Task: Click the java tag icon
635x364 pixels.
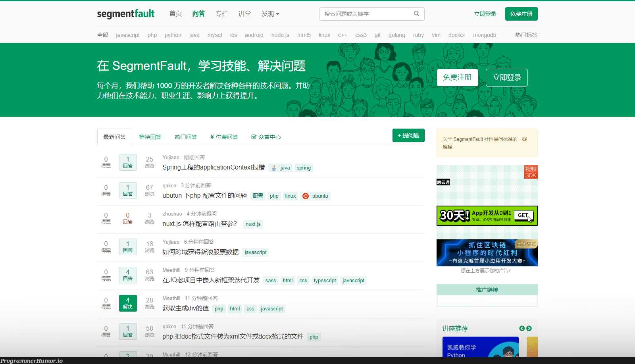Action: [x=274, y=168]
